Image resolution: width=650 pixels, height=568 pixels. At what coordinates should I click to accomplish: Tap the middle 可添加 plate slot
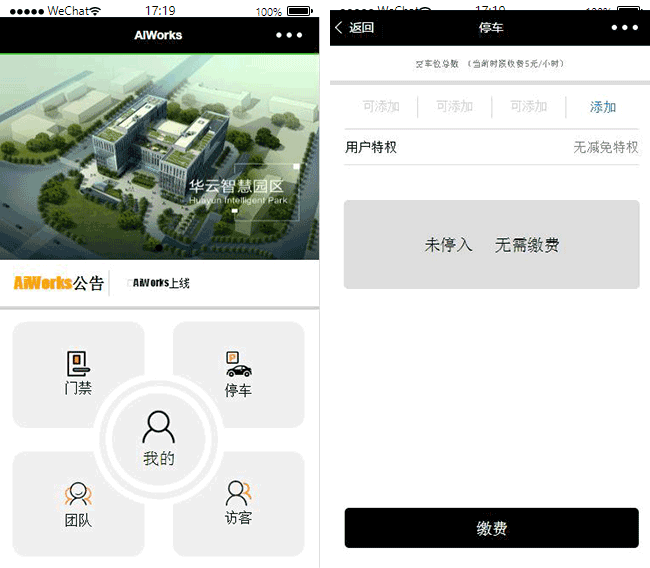454,107
